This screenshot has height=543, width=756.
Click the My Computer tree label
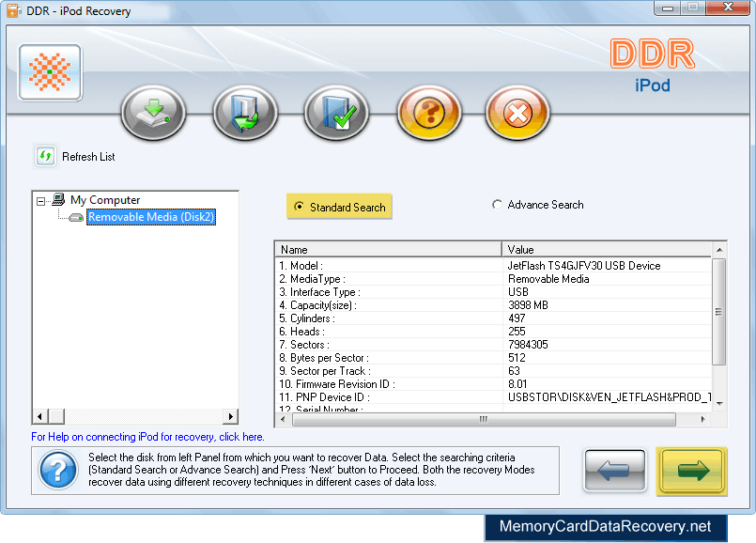(105, 200)
